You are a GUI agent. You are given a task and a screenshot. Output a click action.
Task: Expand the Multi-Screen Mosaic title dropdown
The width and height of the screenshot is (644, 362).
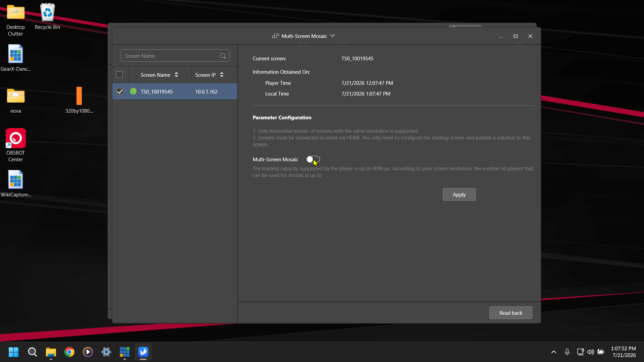click(x=333, y=36)
